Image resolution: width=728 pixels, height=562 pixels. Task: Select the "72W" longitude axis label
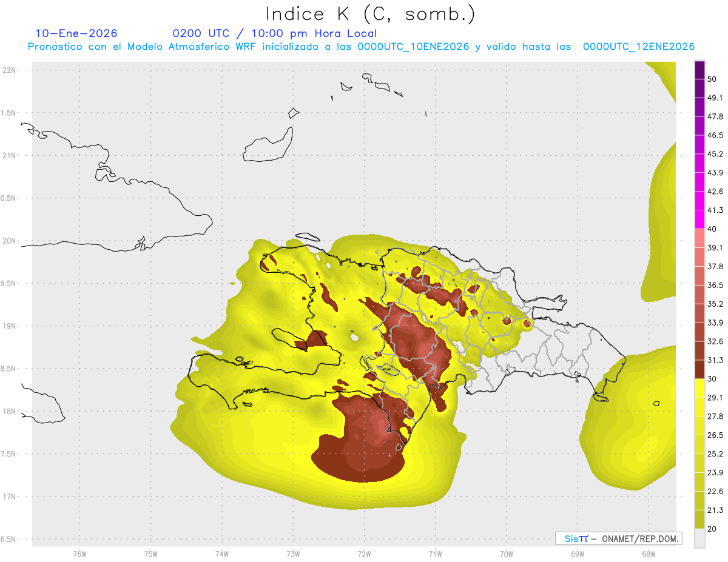364,554
